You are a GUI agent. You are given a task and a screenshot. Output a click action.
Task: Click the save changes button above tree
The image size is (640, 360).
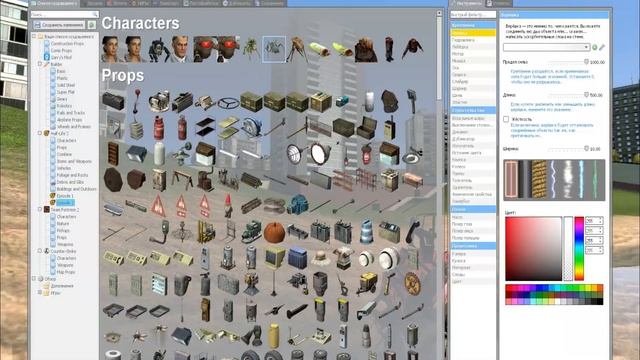pos(59,25)
